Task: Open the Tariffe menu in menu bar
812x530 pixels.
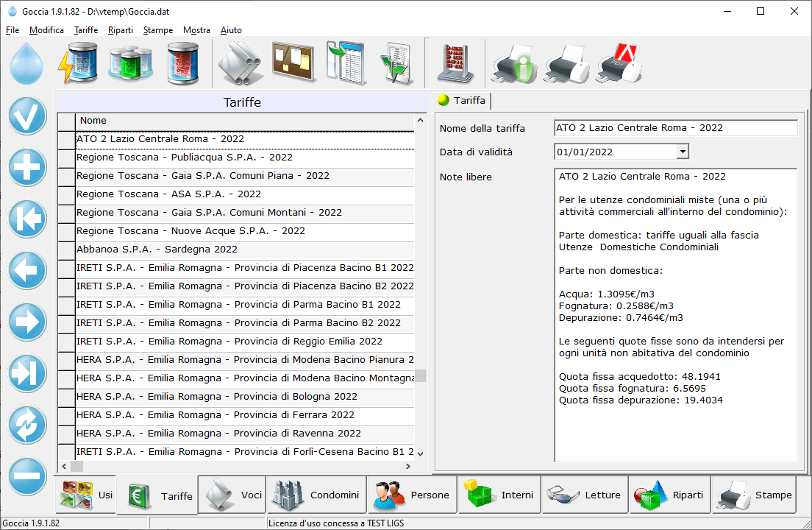Action: pos(86,30)
